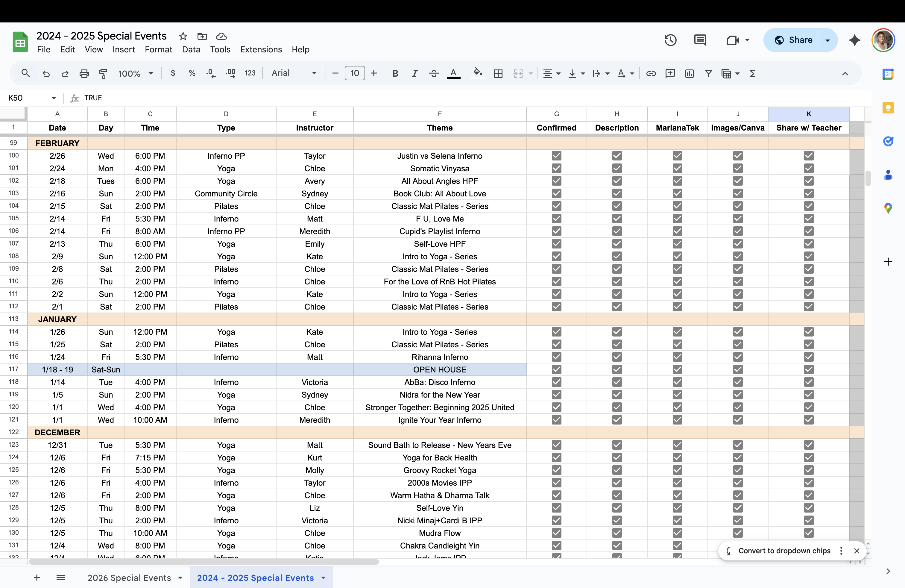
Task: Star this spreadsheet document
Action: point(183,36)
